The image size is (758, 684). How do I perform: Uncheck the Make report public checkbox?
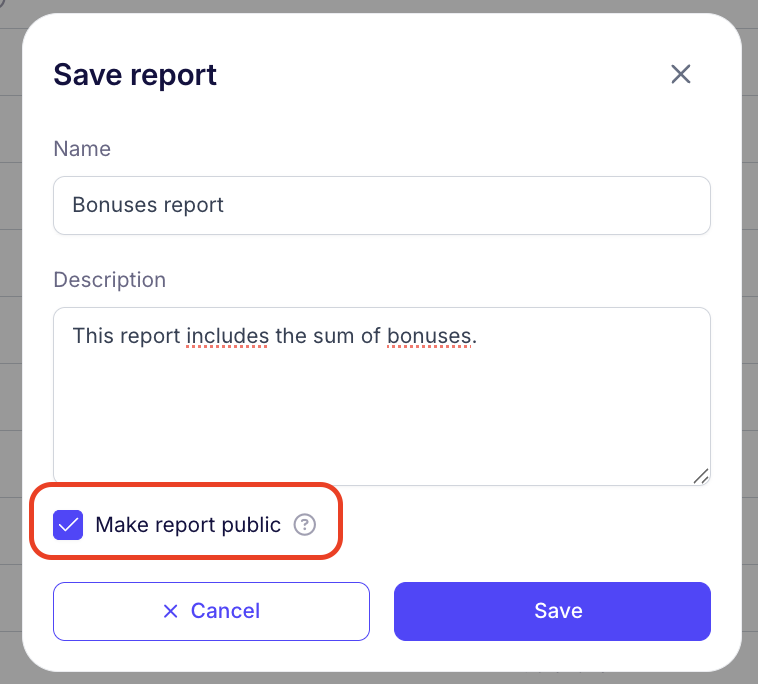click(68, 525)
